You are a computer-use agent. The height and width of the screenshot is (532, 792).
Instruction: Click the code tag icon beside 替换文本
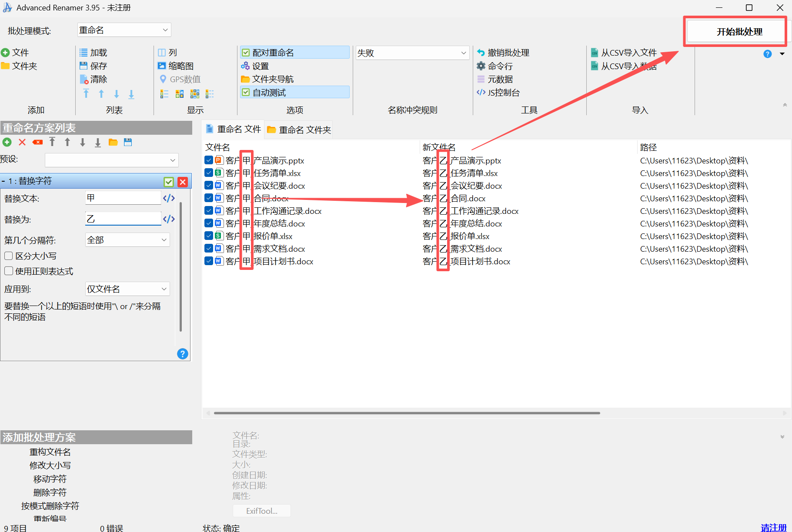[x=169, y=198]
